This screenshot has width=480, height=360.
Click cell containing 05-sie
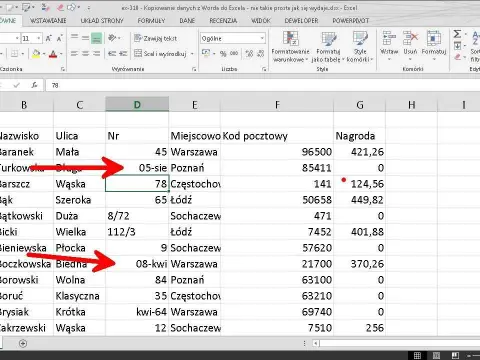click(x=137, y=168)
